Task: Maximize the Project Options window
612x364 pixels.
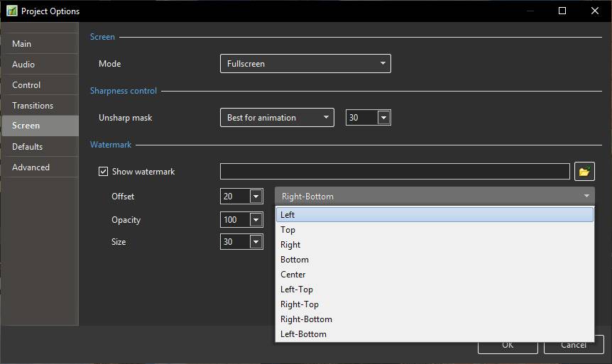Action: coord(562,11)
